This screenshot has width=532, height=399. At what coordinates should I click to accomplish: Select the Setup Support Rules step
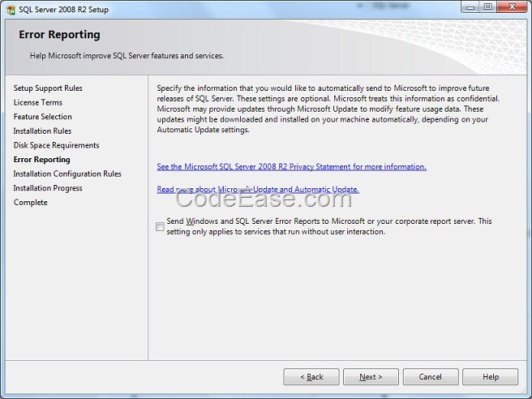click(x=48, y=88)
